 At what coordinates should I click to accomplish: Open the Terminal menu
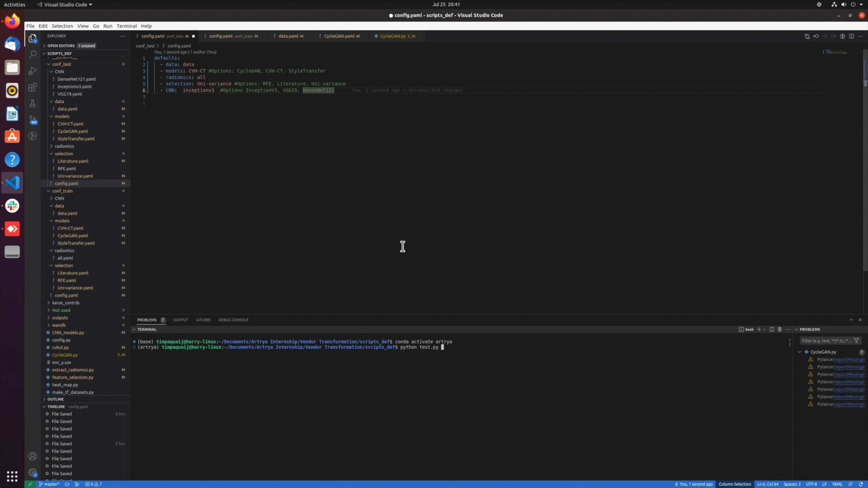127,26
